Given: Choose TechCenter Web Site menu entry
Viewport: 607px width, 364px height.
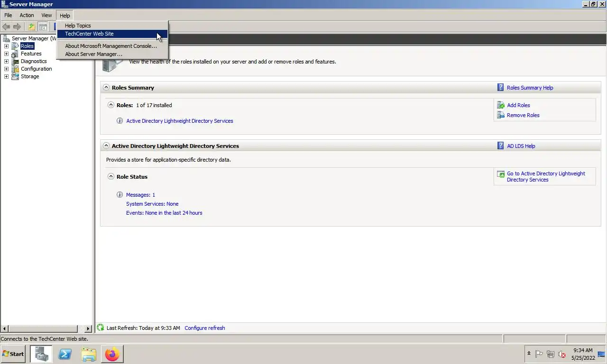Looking at the screenshot, I should [x=112, y=34].
